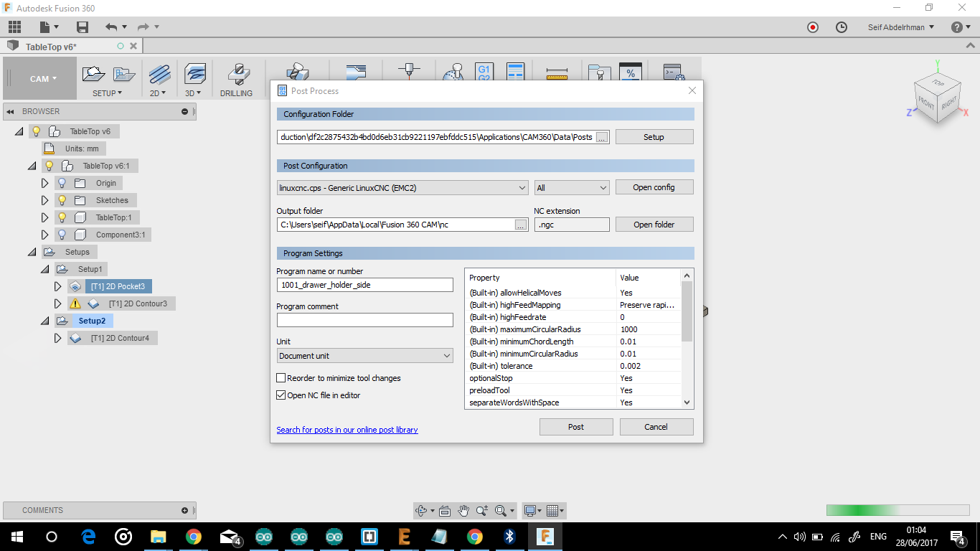Viewport: 980px width, 551px height.
Task: Open the Help question mark menu
Action: (x=961, y=27)
